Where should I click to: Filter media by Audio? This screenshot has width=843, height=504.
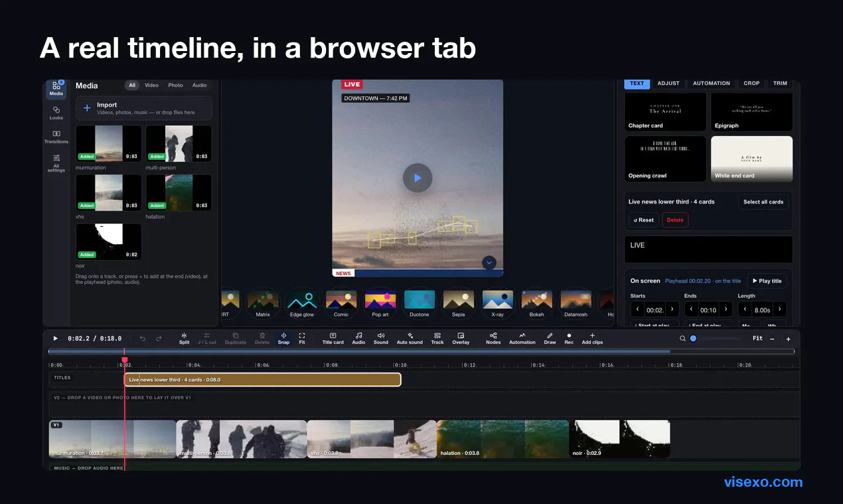(199, 85)
